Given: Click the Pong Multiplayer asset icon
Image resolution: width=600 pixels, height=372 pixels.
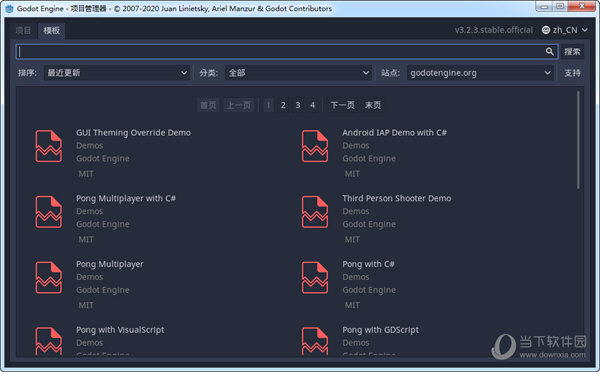Looking at the screenshot, I should tap(49, 277).
